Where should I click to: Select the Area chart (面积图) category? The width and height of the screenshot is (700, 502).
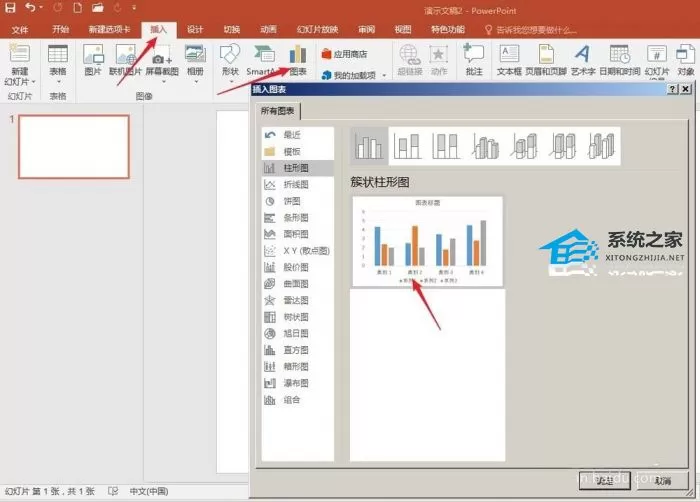[297, 234]
